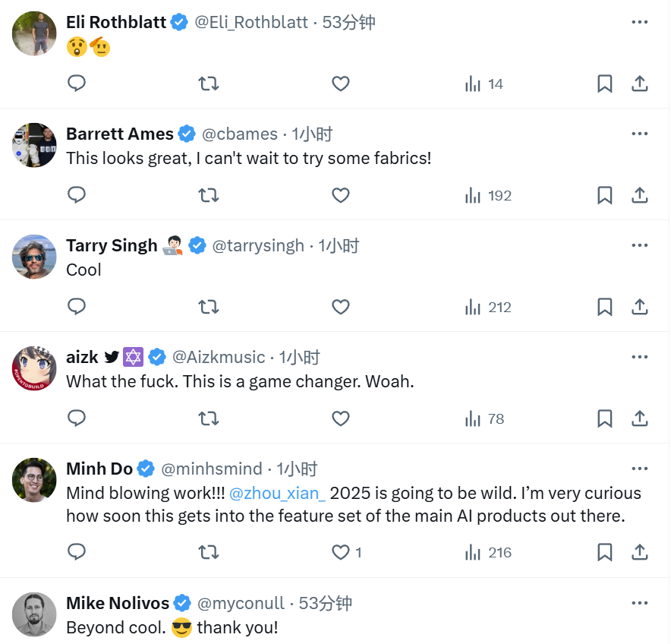
Task: Open the @zhou_xian_ mention link
Action: (277, 493)
